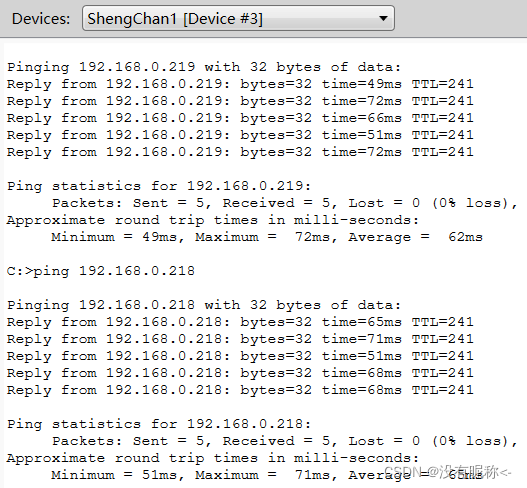This screenshot has height=488, width=527.
Task: Click 'Ping statistics for 192.168.0.219:' line
Action: [159, 186]
